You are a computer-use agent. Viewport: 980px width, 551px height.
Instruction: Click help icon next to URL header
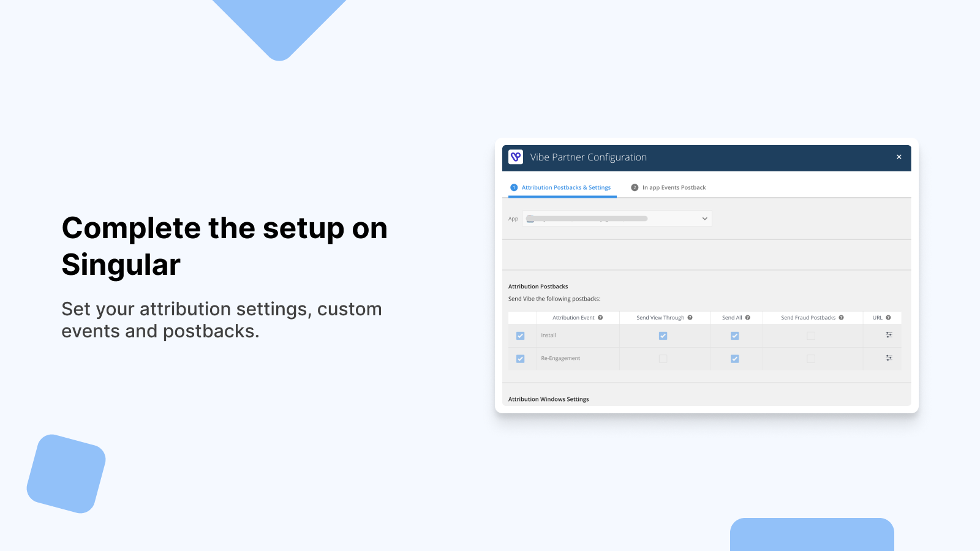tap(888, 318)
